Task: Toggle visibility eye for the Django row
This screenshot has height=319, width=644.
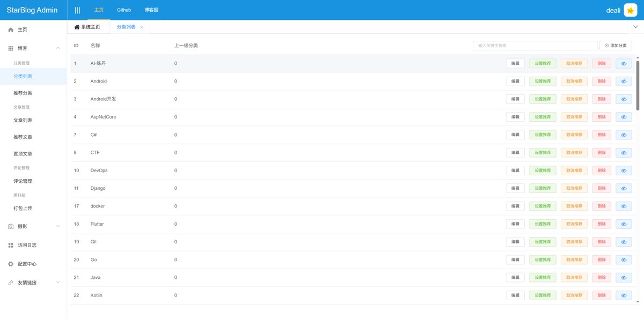Action: click(624, 188)
